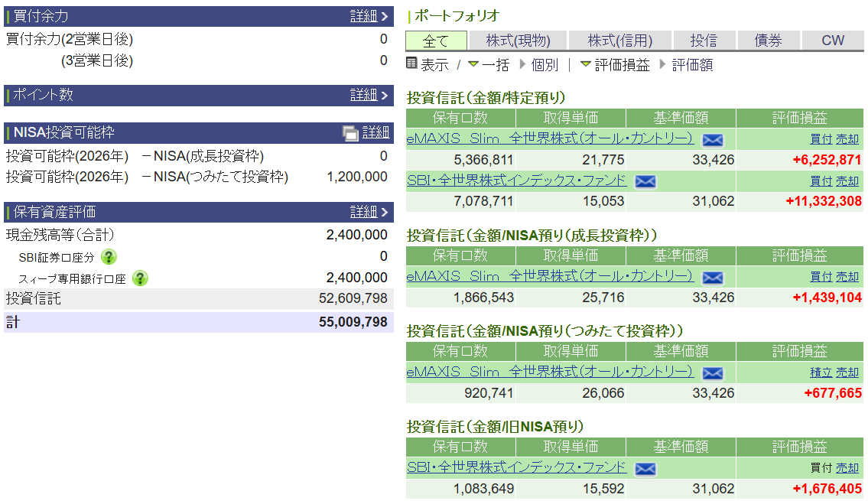Viewport: 868px width, 501px height.
Task: Expand 詳細 in 保有資産評価 header
Action: [x=369, y=212]
